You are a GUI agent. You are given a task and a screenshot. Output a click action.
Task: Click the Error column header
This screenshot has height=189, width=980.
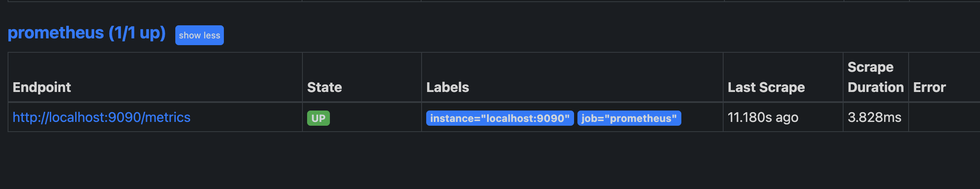pyautogui.click(x=929, y=87)
